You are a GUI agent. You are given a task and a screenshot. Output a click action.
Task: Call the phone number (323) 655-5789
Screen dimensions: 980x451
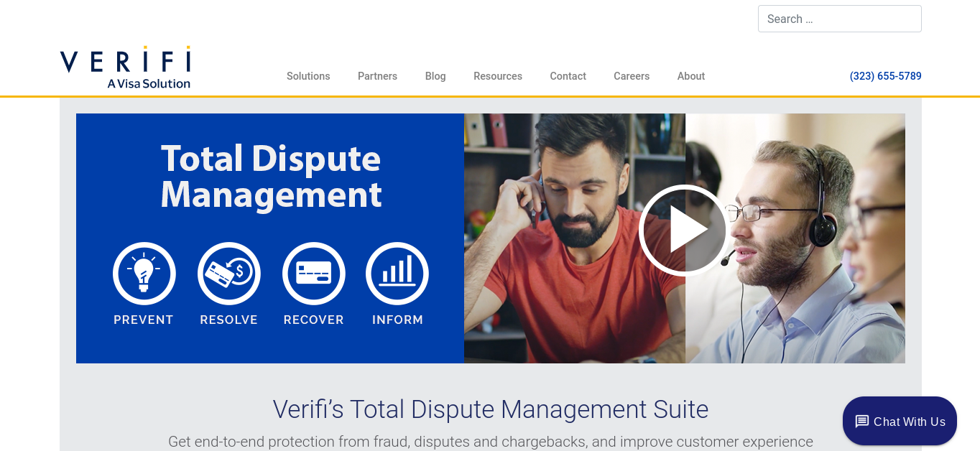point(885,76)
